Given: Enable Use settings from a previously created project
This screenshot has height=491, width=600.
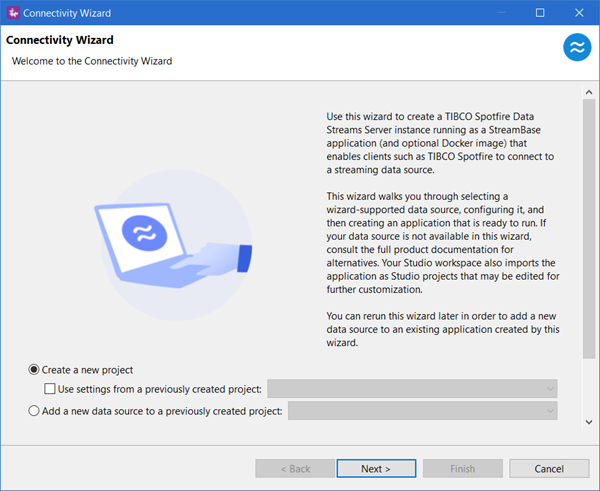Looking at the screenshot, I should point(52,389).
